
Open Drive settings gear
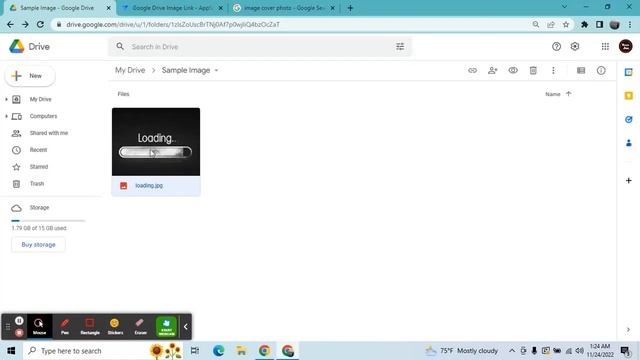coord(575,47)
